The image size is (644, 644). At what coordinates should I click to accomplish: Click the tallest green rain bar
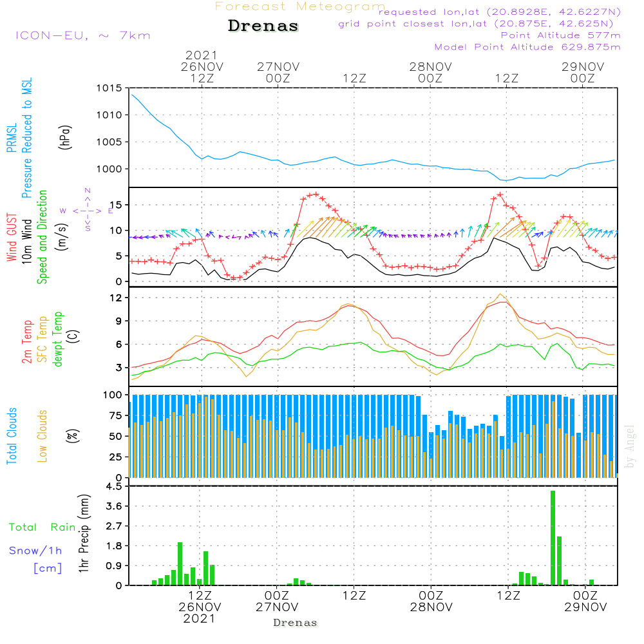(x=553, y=538)
